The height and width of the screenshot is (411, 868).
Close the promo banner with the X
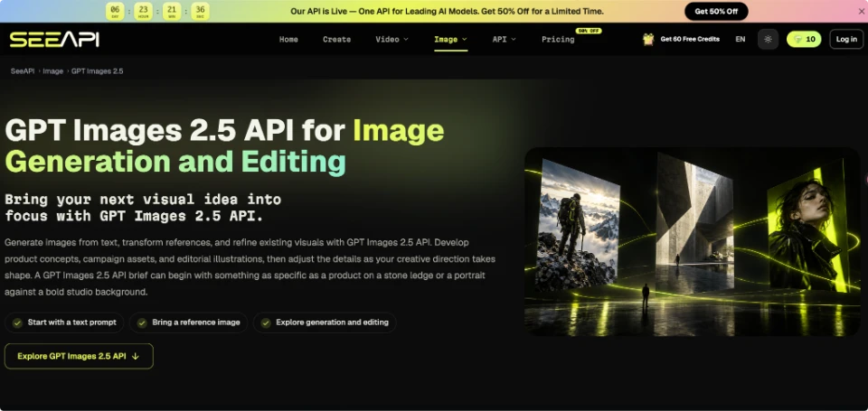(x=862, y=11)
